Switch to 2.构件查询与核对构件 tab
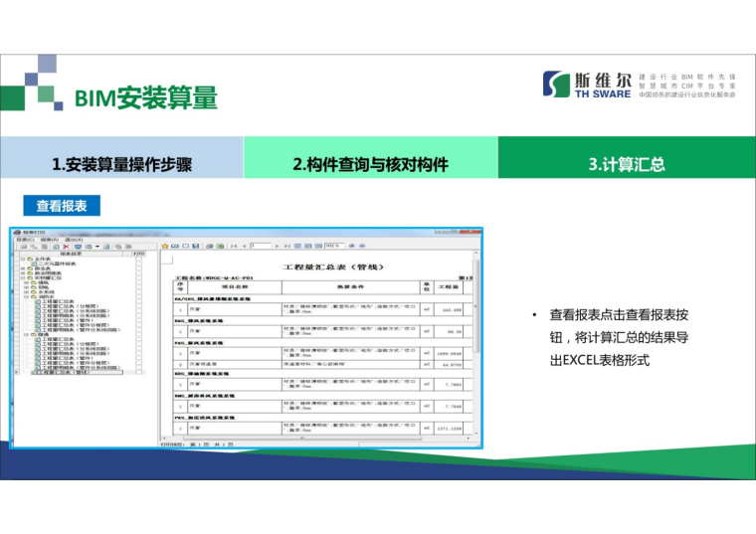Image resolution: width=756 pixels, height=534 pixels. click(x=370, y=164)
